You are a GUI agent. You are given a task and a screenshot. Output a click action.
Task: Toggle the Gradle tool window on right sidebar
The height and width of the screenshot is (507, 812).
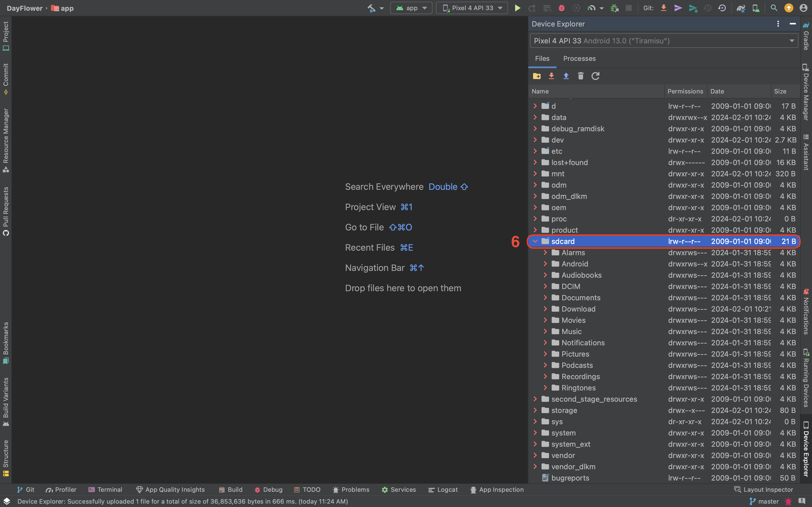click(x=806, y=36)
